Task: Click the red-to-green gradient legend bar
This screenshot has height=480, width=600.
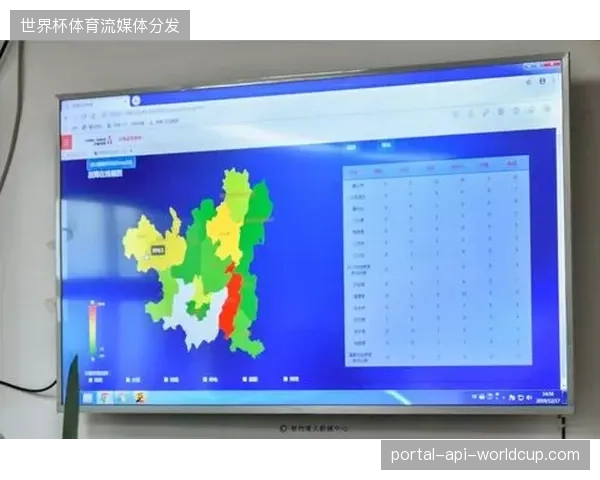Action: point(93,330)
